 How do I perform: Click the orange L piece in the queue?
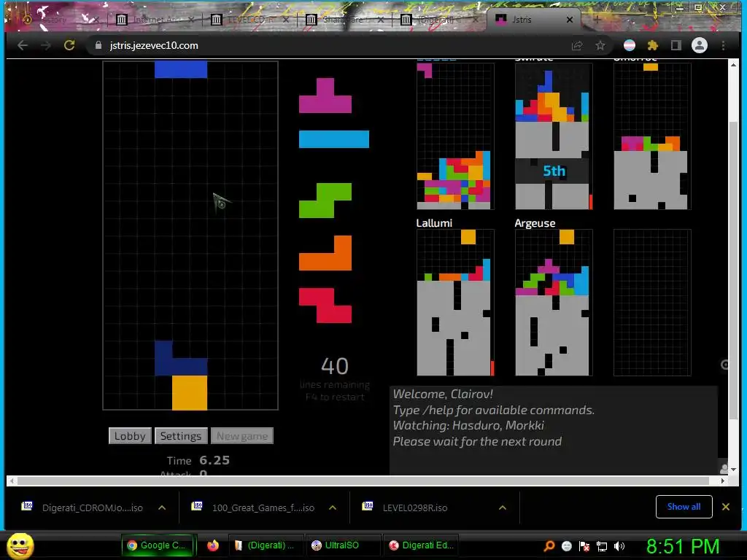click(325, 253)
